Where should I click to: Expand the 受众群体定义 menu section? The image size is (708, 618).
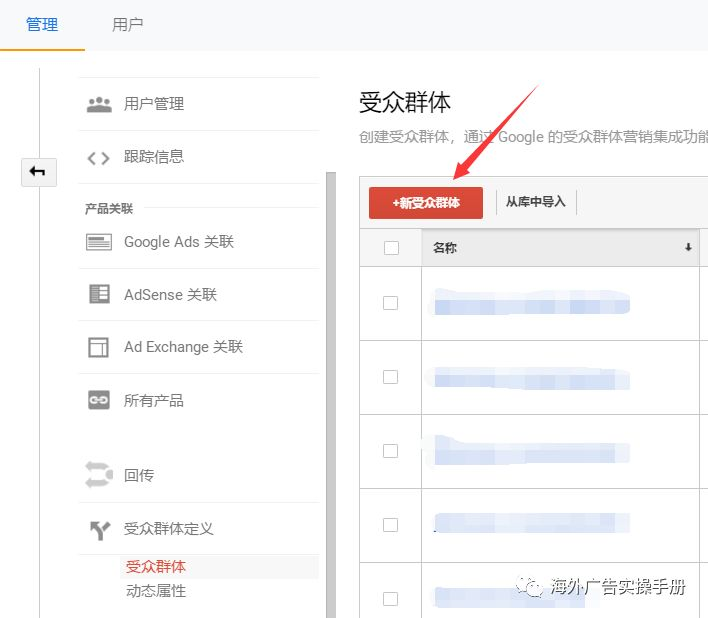click(168, 529)
